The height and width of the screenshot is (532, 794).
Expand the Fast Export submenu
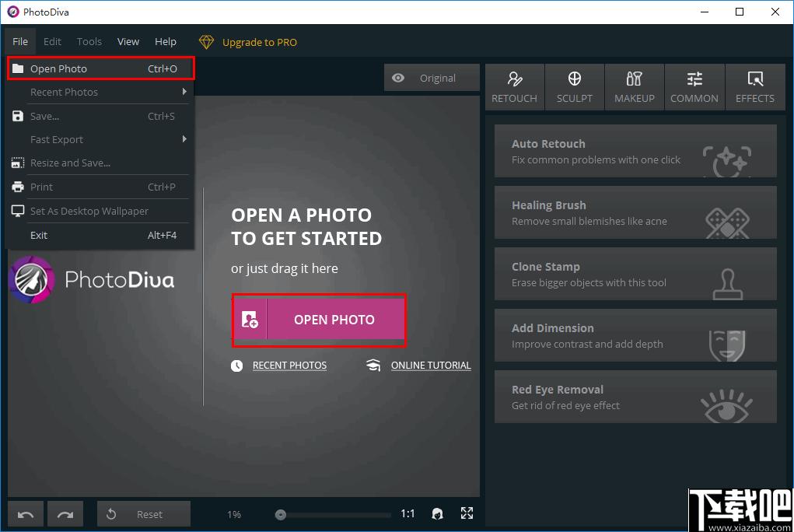[100, 139]
